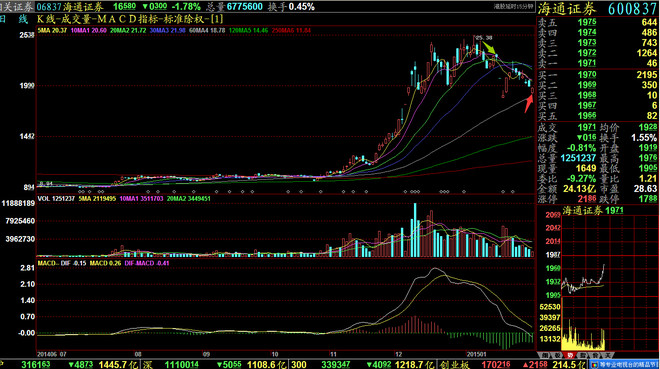Image resolution: width=660 pixels, height=369 pixels.
Task: Select the 30MA3 21.98 indicator label
Action: (168, 30)
